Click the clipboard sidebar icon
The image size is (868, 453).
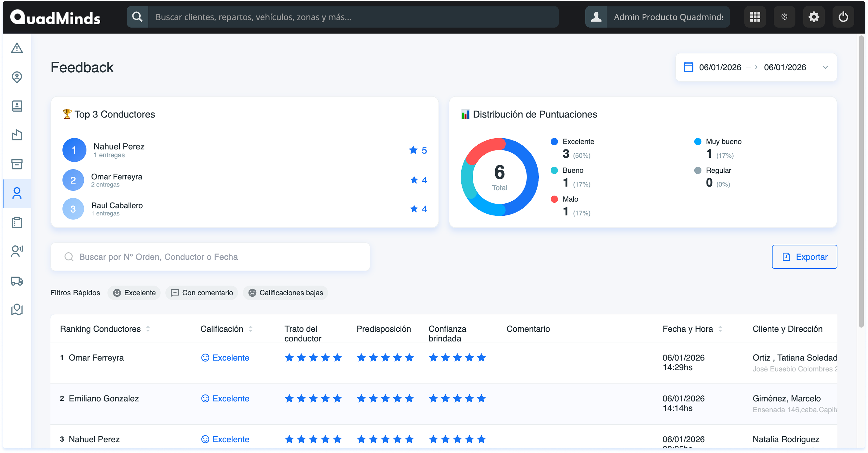(17, 223)
